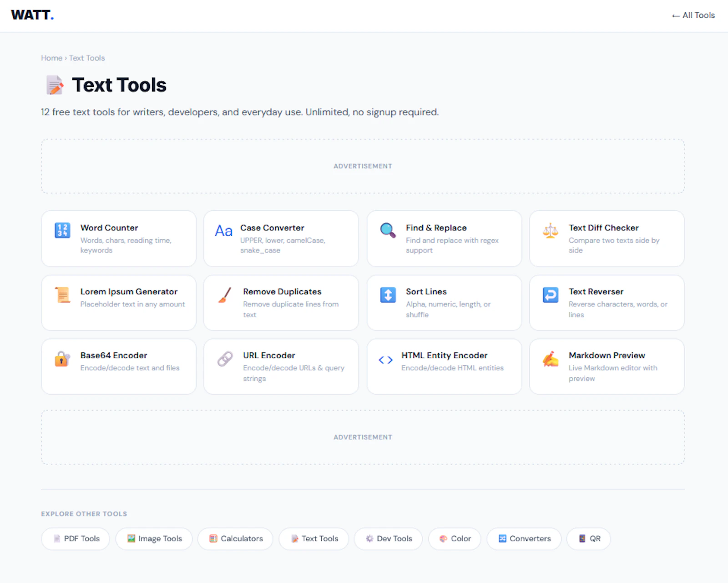Click 'Alpha, numeric, length, or shuffle' text
Image resolution: width=728 pixels, height=583 pixels.
pyautogui.click(x=448, y=309)
